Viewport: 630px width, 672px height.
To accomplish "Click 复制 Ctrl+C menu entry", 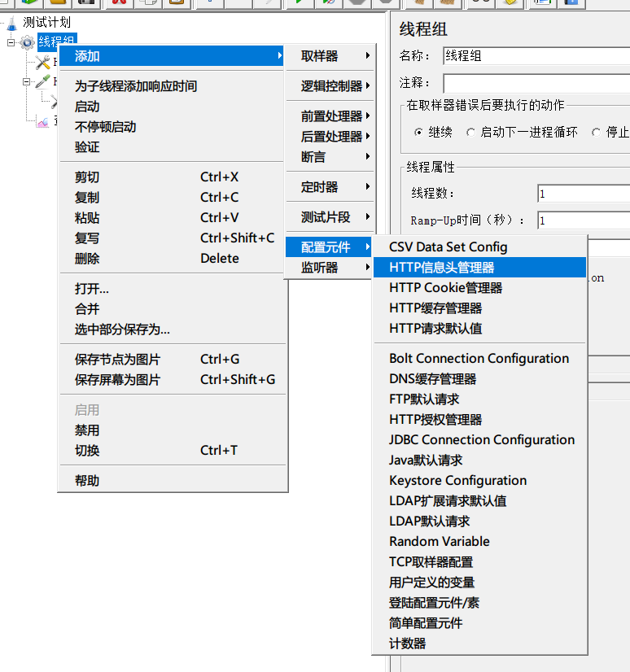I will coord(172,198).
